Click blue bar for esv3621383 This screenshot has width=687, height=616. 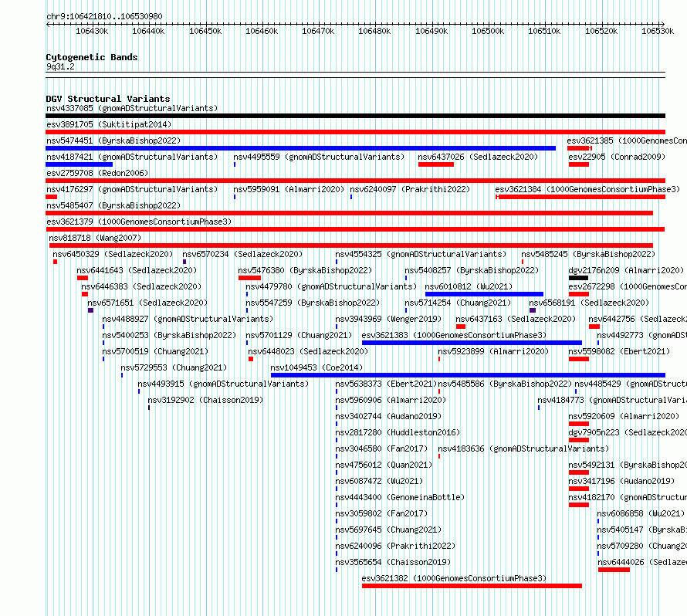472,343
